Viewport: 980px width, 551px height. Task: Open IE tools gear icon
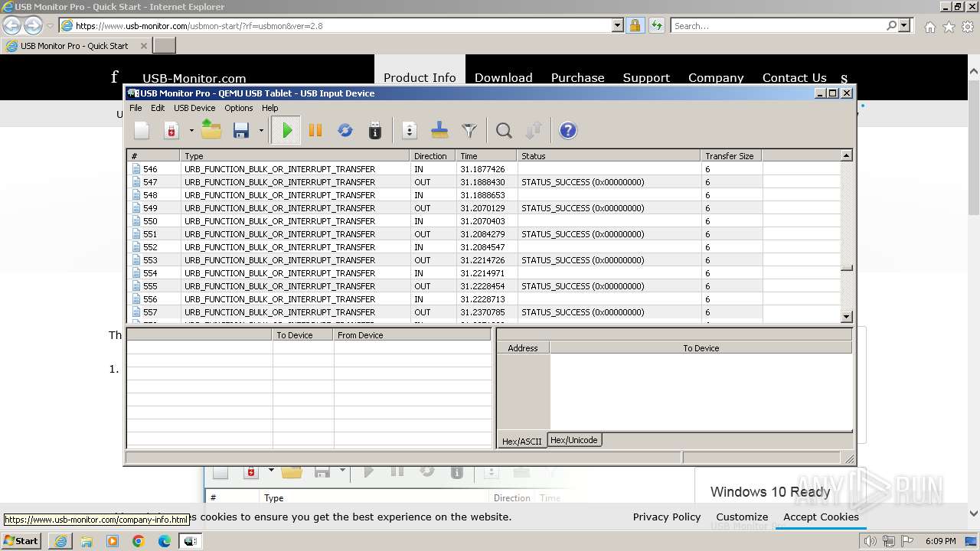[x=968, y=27]
